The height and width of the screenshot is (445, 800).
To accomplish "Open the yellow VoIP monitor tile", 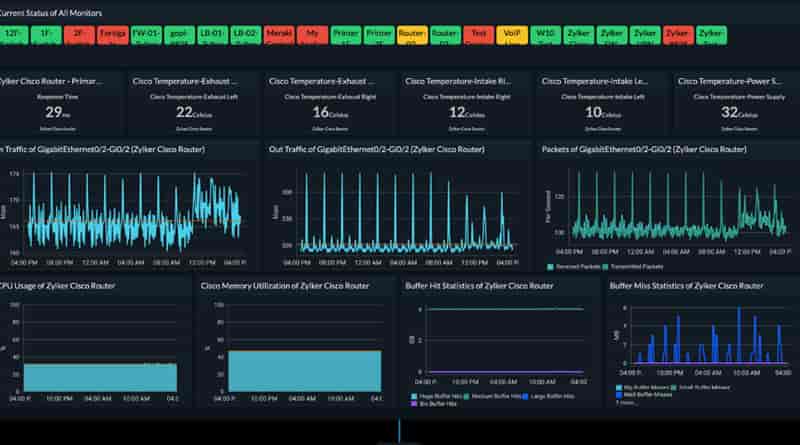I will (x=512, y=35).
